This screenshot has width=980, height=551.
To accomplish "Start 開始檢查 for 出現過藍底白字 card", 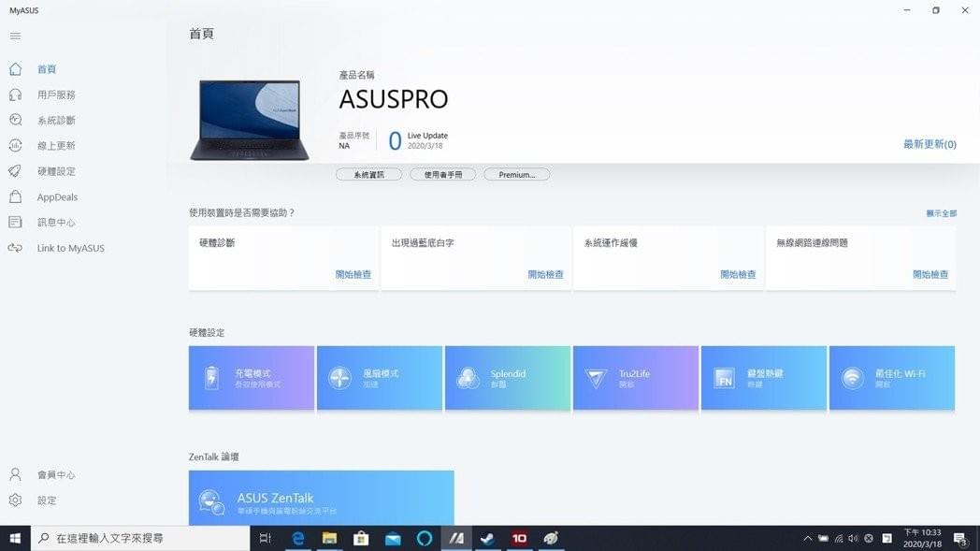I will click(545, 274).
